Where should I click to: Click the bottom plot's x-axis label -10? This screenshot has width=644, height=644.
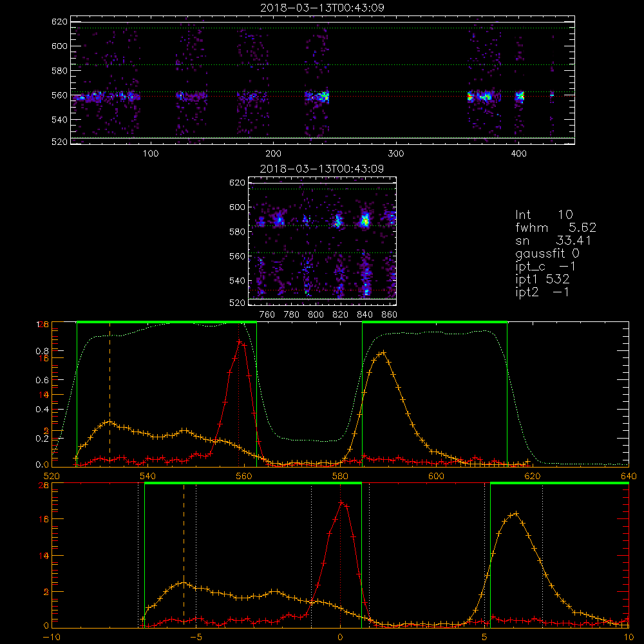click(52, 637)
